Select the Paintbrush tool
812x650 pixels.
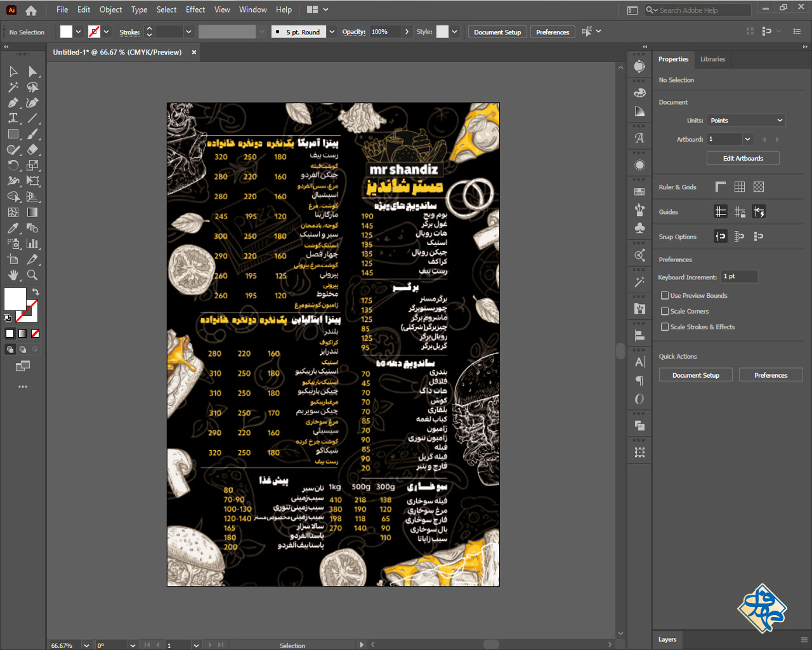point(33,134)
